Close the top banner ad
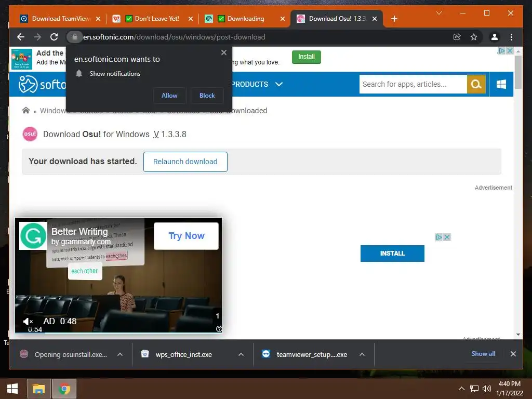This screenshot has width=532, height=399. [510, 50]
